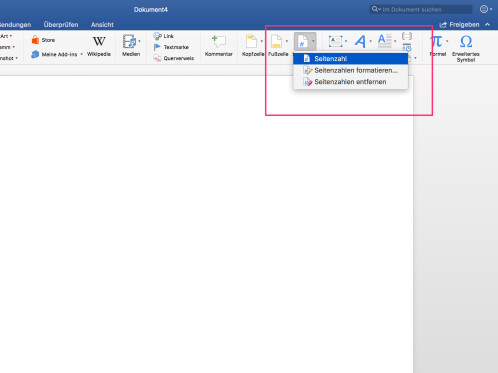Viewport: 498px width, 373px height.
Task: Open the smiley feedback icon
Action: (x=484, y=9)
